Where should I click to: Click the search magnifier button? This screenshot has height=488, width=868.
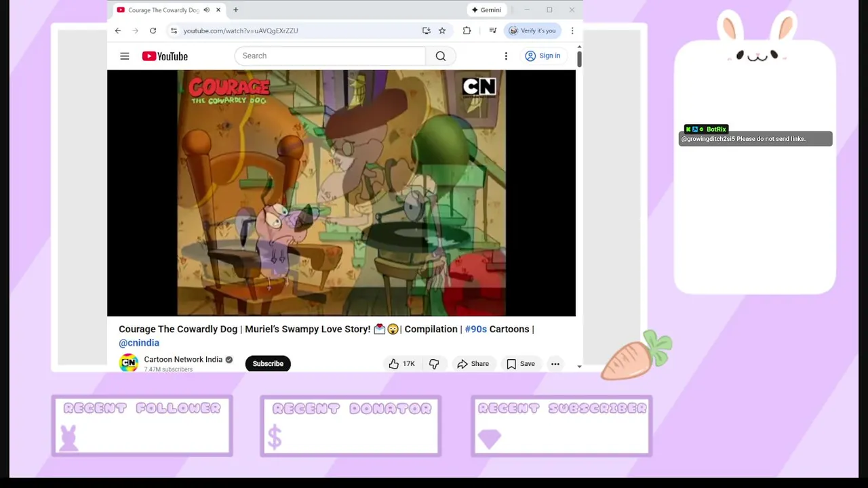coord(441,56)
